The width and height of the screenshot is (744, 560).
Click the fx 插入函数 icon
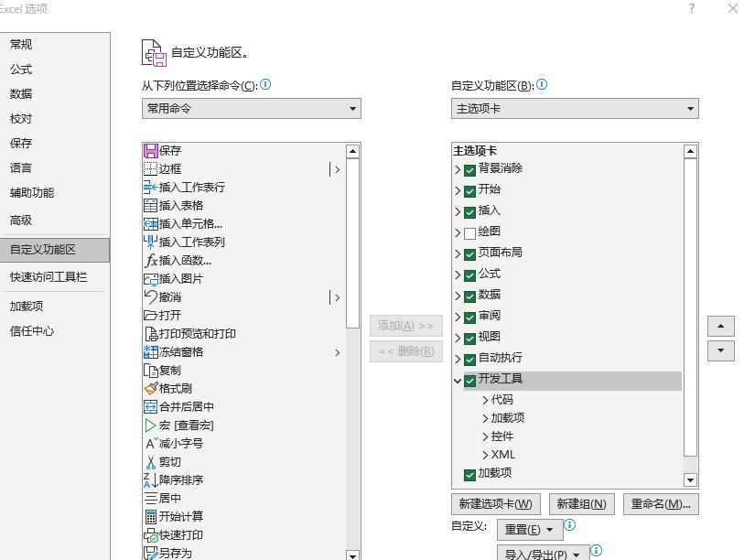pyautogui.click(x=150, y=261)
